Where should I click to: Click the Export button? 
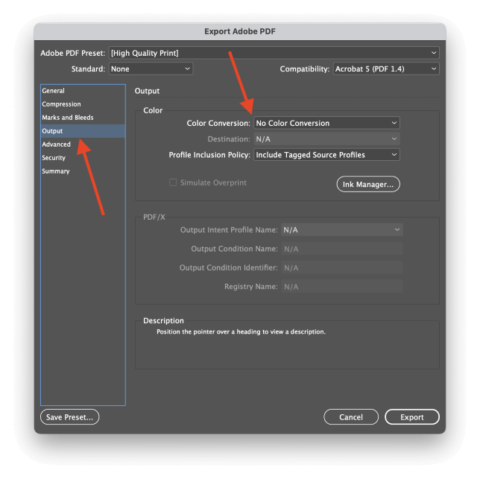[x=412, y=417]
